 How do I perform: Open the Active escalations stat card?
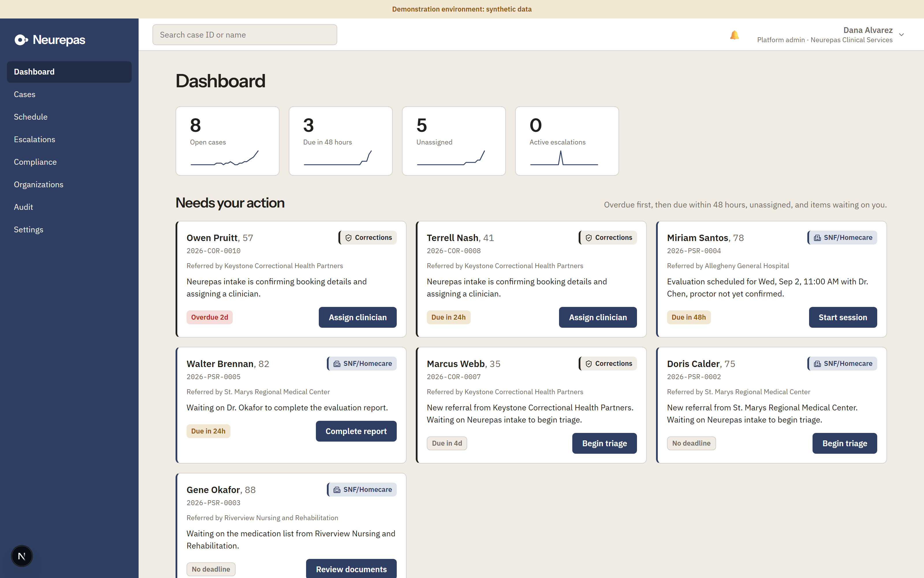click(567, 141)
